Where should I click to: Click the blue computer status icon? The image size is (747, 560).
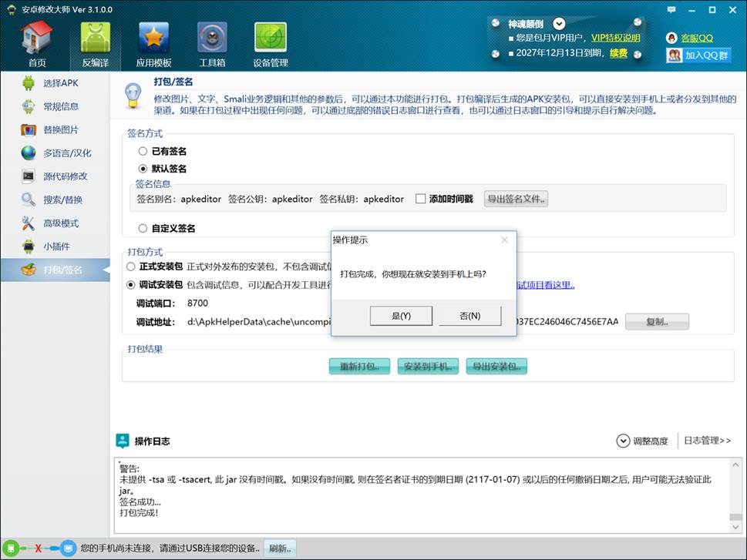coord(68,549)
